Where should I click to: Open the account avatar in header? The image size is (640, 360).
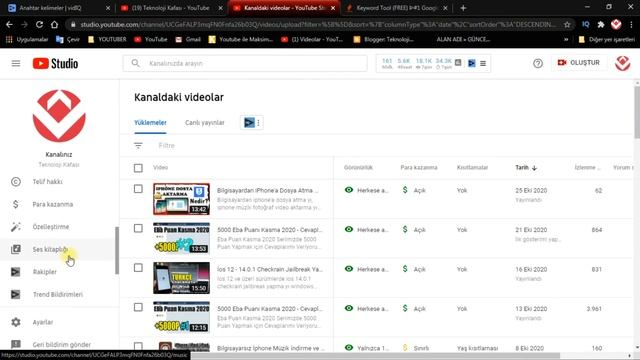622,63
